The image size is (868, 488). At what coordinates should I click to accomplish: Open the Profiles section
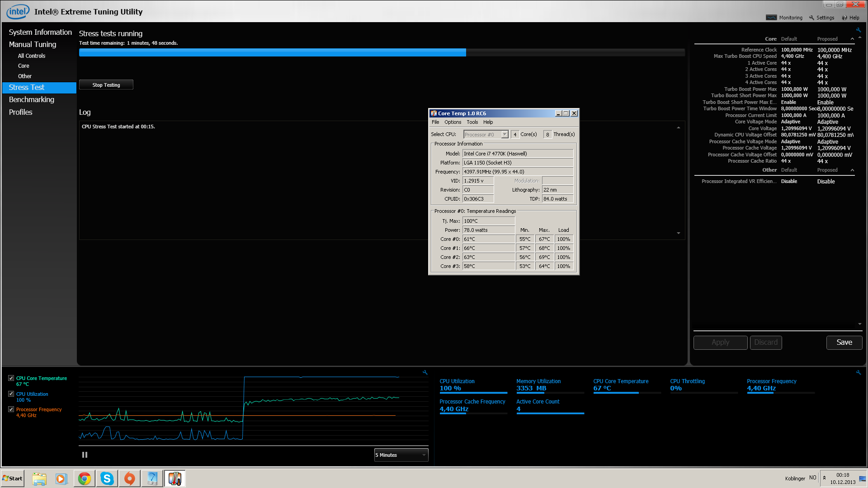click(x=21, y=112)
